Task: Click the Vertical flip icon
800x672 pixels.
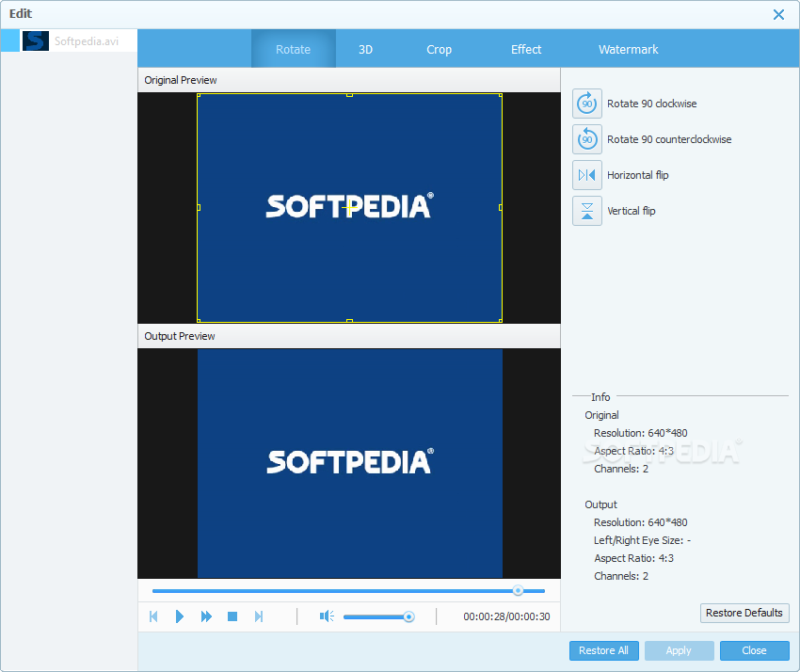Action: [x=586, y=211]
